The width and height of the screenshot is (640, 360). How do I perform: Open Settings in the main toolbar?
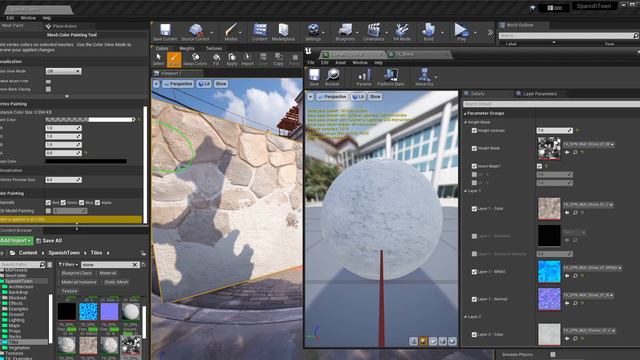313,32
